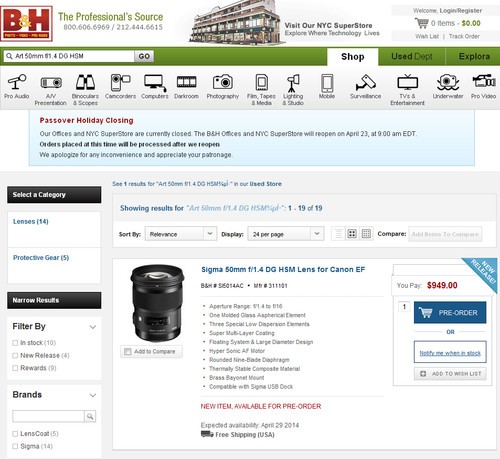
Task: Check the In stock filter checkbox
Action: 15,343
